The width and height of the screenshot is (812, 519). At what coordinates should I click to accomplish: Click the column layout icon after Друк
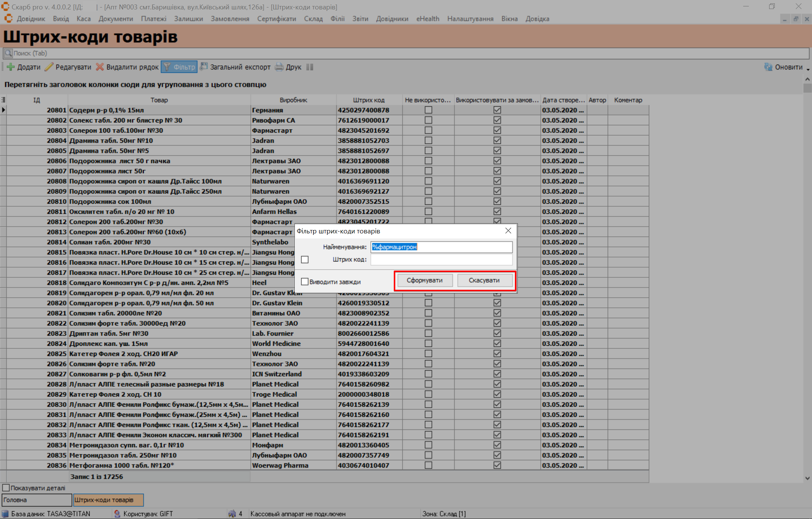click(310, 67)
